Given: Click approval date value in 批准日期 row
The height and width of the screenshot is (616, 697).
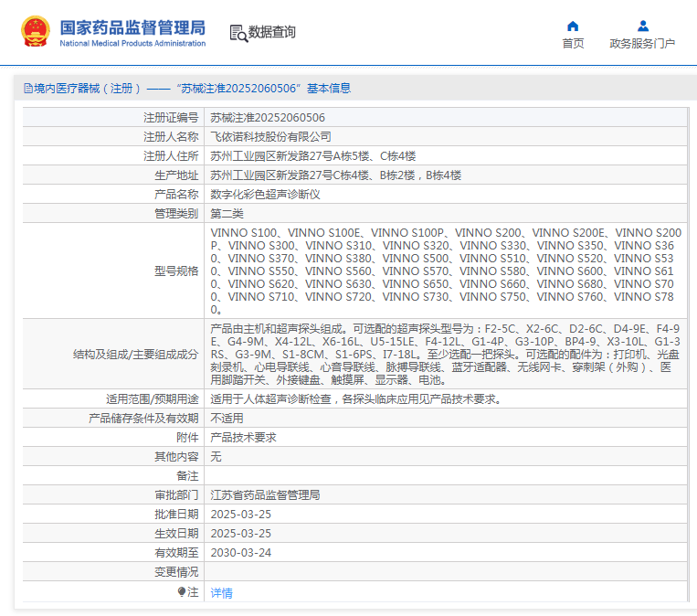Looking at the screenshot, I should pyautogui.click(x=240, y=515).
